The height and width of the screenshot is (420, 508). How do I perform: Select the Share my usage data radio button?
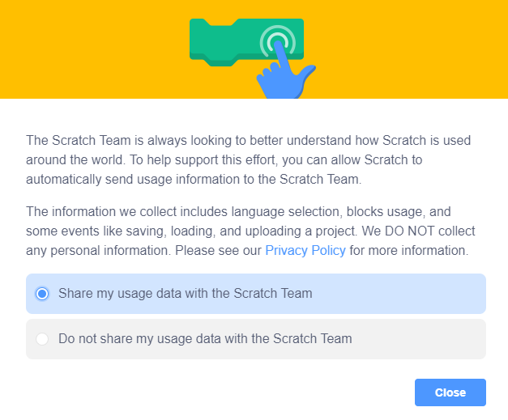pos(42,293)
